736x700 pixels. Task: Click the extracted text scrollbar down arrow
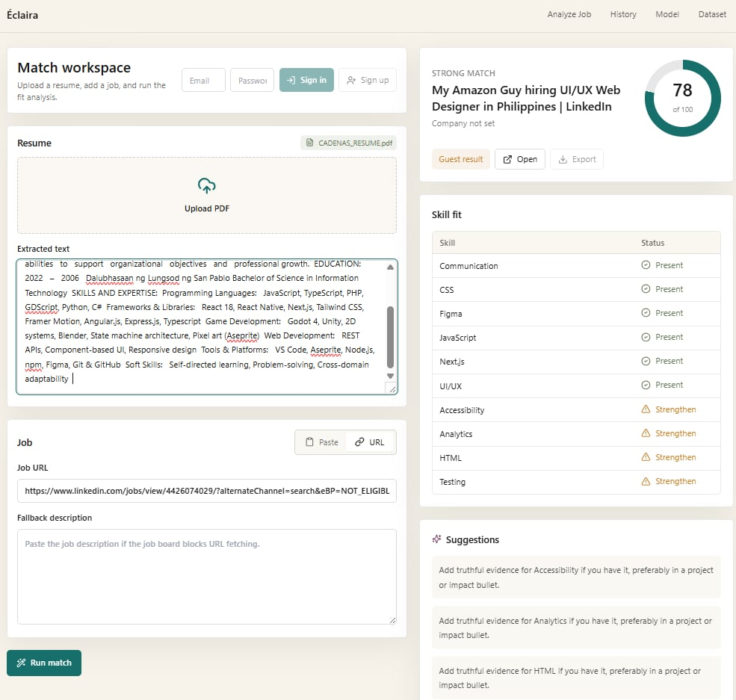390,377
